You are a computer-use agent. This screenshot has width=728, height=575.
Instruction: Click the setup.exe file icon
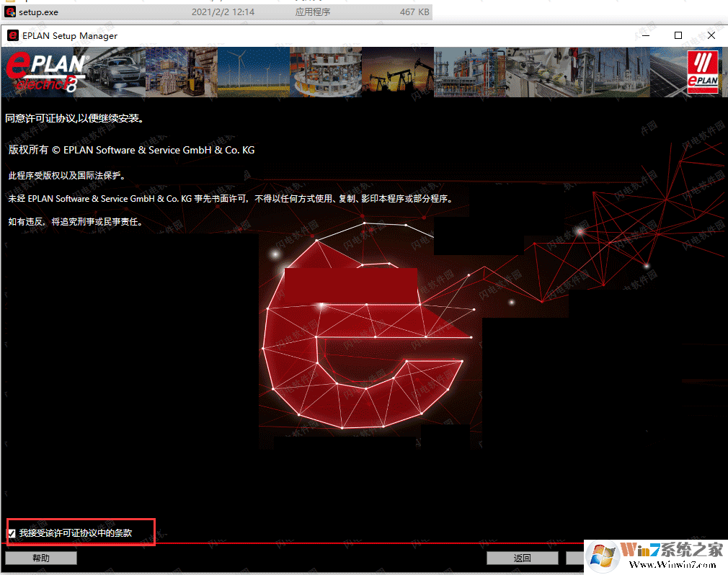tap(10, 12)
